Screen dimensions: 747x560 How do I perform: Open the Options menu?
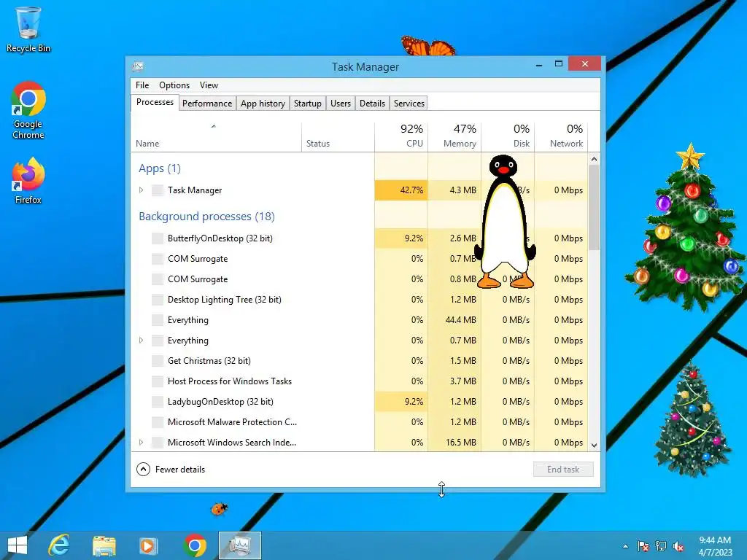coord(174,85)
